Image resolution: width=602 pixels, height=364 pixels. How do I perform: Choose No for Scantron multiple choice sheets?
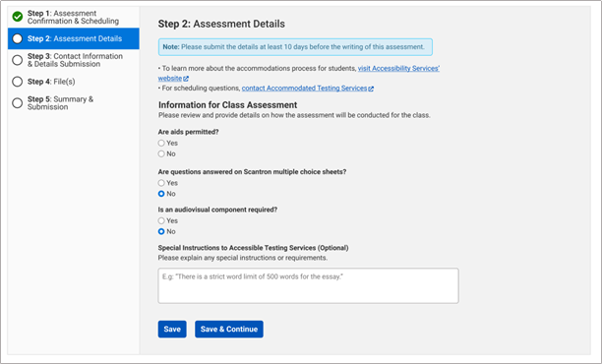(161, 194)
